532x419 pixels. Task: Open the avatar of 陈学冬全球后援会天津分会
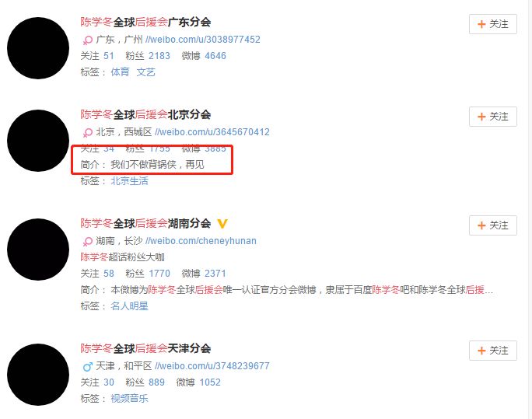point(38,375)
